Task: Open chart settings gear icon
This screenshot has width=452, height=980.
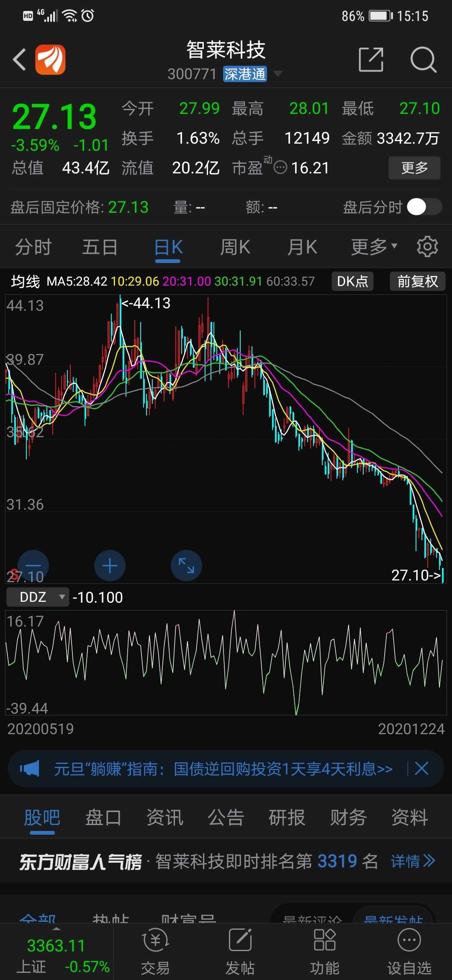Action: tap(427, 246)
